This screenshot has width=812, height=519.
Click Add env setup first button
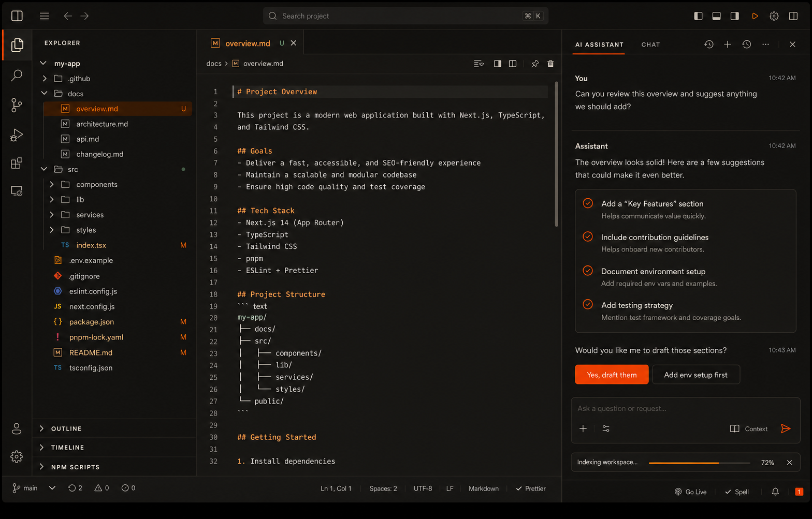pos(696,375)
